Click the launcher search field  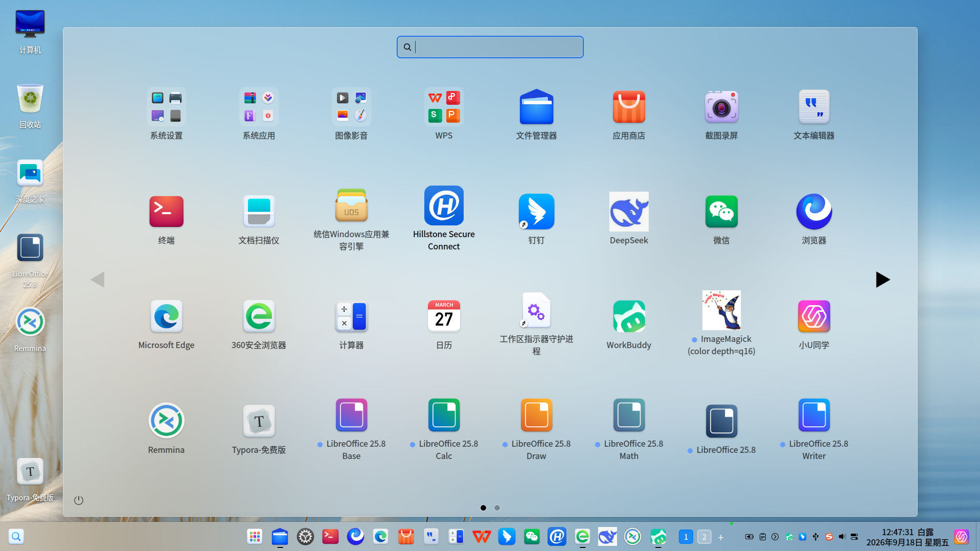490,47
